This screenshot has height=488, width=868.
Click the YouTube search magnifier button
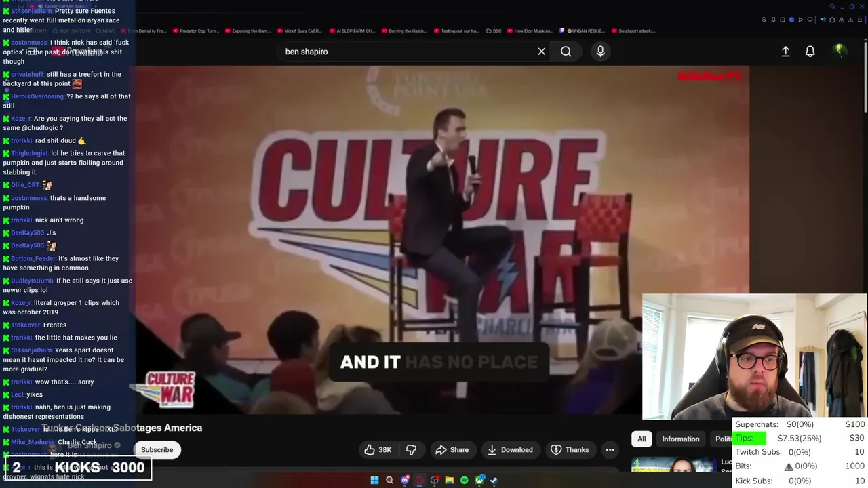(566, 52)
